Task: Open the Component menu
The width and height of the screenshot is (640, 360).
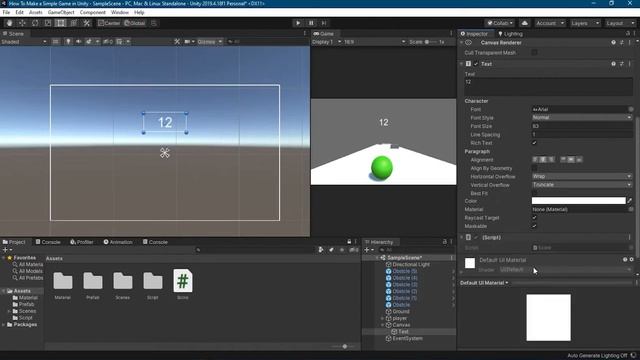Action: coord(93,12)
